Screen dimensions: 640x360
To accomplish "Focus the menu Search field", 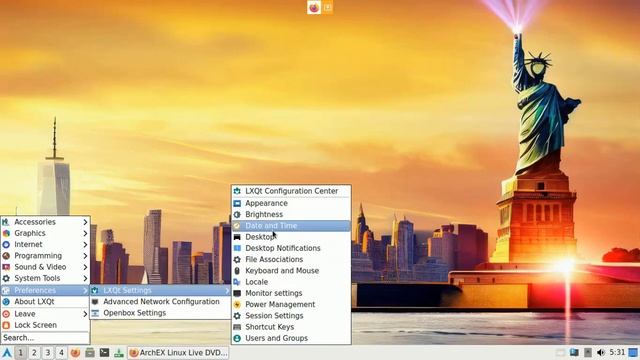I will 45,338.
